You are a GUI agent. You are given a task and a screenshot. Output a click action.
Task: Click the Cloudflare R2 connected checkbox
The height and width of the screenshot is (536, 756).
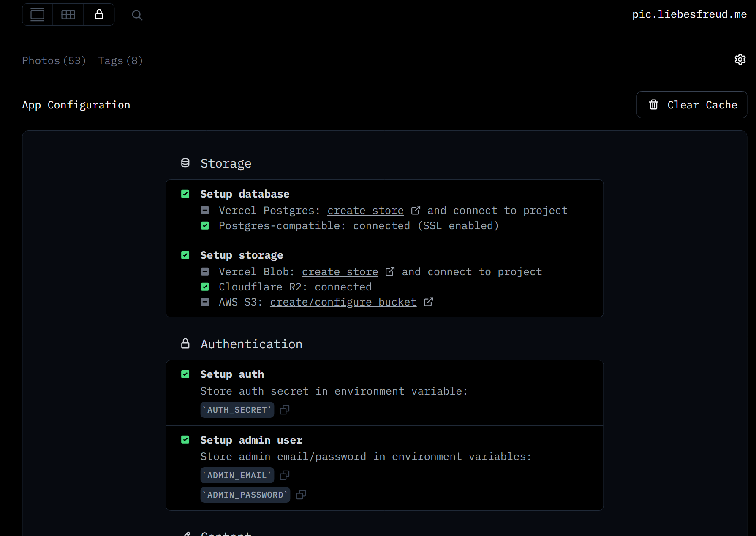tap(205, 287)
